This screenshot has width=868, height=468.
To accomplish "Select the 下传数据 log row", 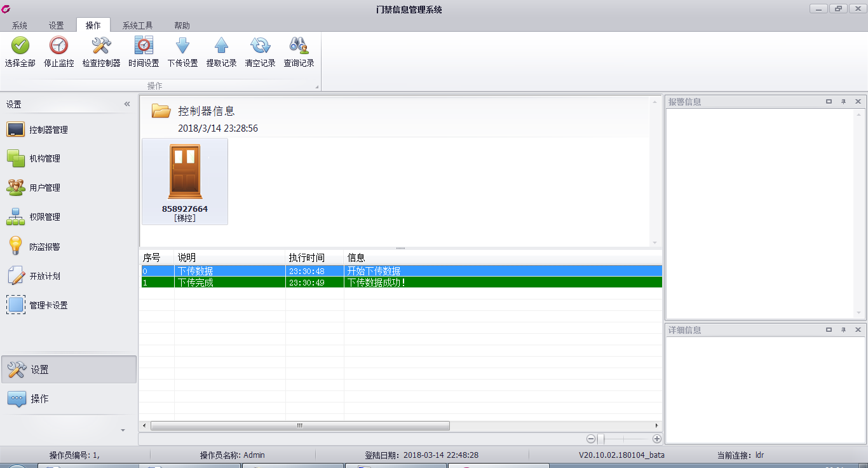I will tap(401, 271).
